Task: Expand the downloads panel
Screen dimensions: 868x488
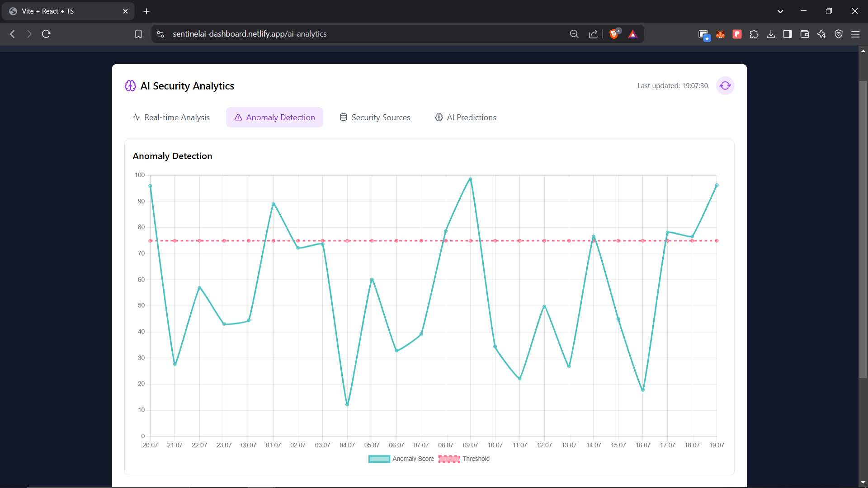Action: 771,34
